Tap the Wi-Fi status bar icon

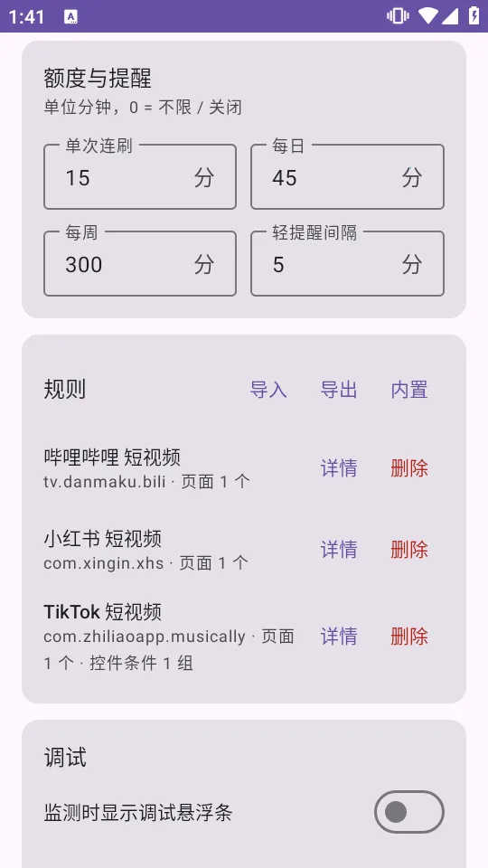tap(427, 16)
